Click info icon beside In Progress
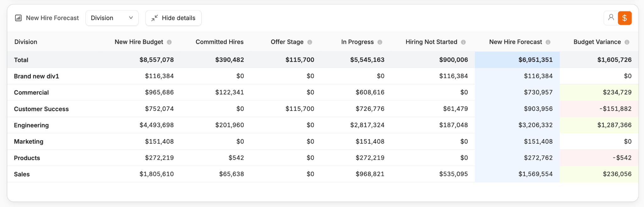 (x=380, y=42)
